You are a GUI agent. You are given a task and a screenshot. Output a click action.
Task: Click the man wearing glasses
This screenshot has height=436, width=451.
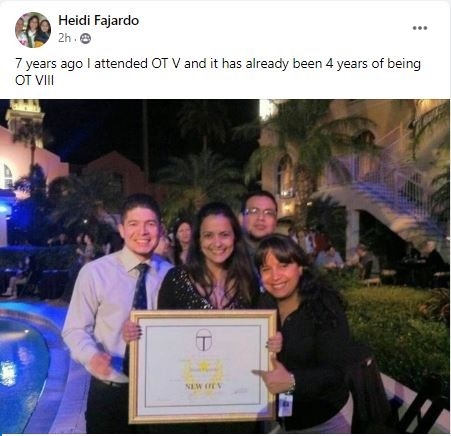[259, 215]
